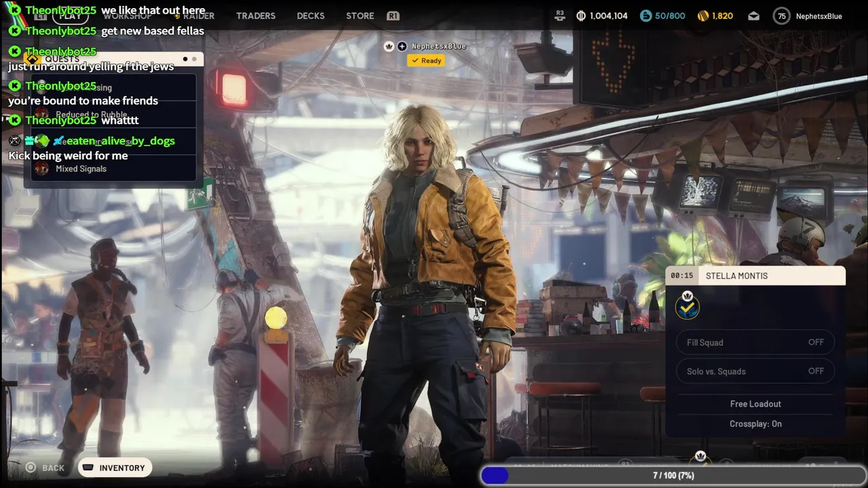Image resolution: width=868 pixels, height=488 pixels.
Task: Click the gift badge next to eaten_alive_by_dogs
Action: coord(30,140)
